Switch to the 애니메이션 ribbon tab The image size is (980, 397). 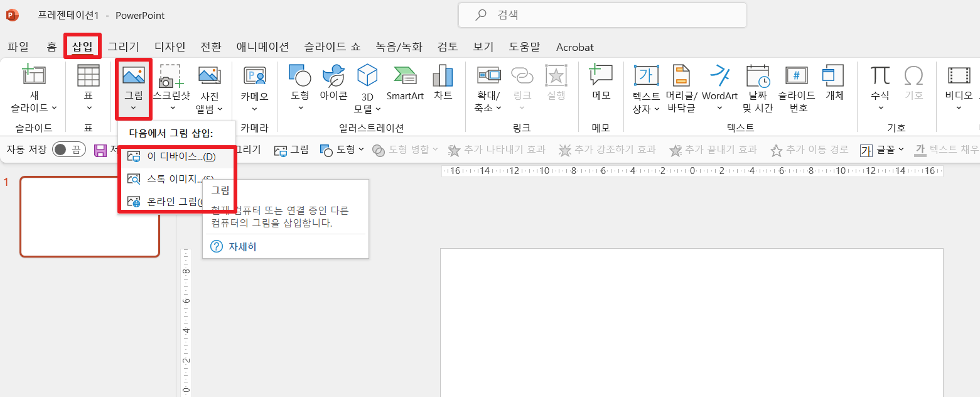262,46
